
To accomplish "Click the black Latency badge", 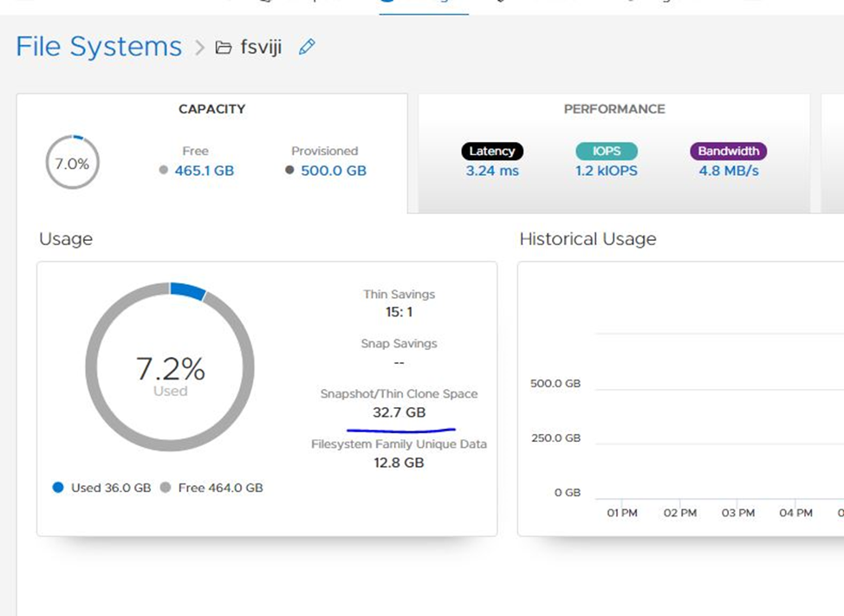I will point(492,151).
